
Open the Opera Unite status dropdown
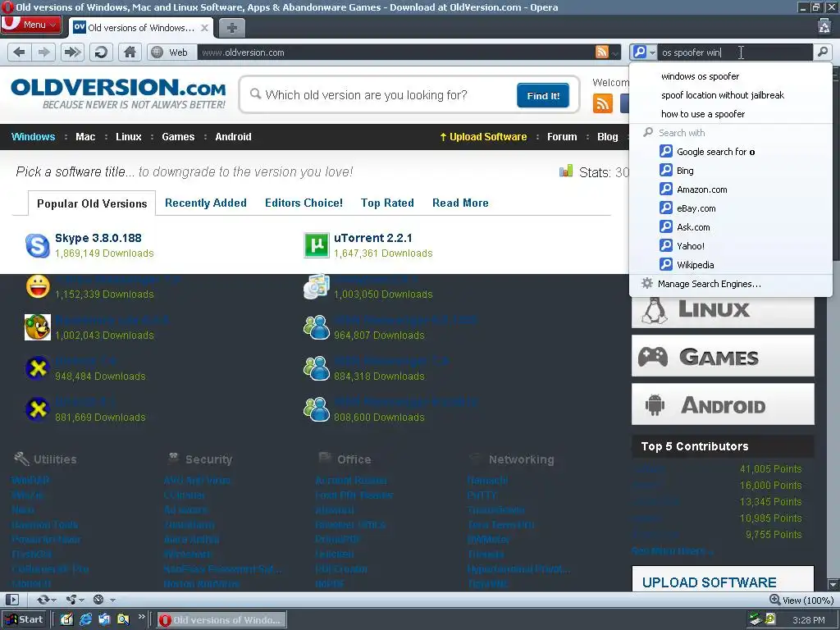[x=73, y=600]
